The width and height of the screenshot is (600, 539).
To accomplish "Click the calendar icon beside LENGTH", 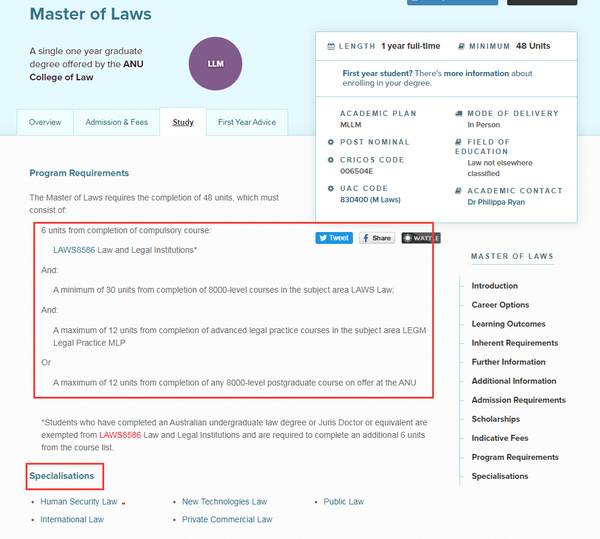I will tap(331, 46).
